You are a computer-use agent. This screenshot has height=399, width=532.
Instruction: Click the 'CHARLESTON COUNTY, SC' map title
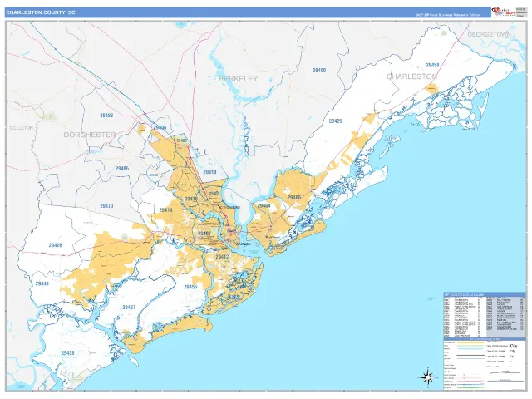point(41,12)
